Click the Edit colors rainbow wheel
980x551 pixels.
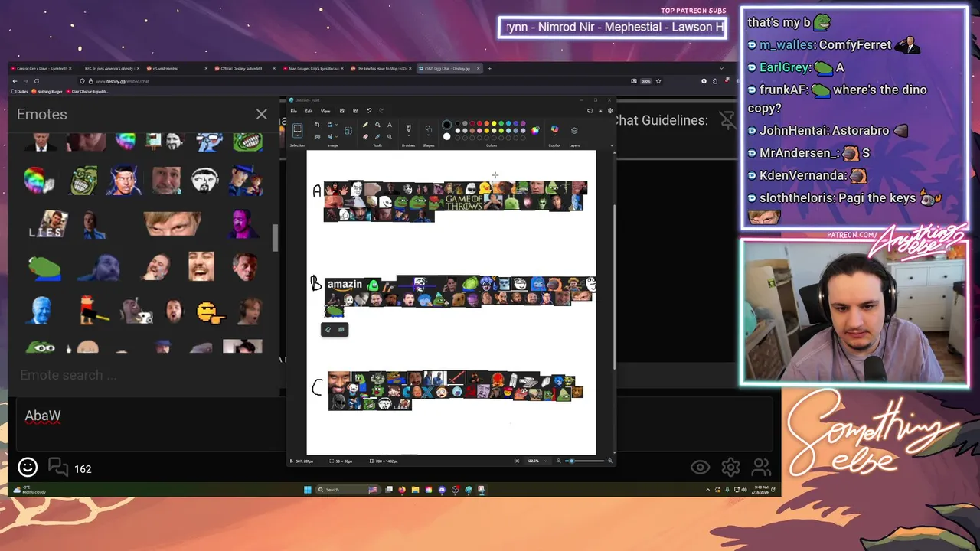[x=534, y=130]
